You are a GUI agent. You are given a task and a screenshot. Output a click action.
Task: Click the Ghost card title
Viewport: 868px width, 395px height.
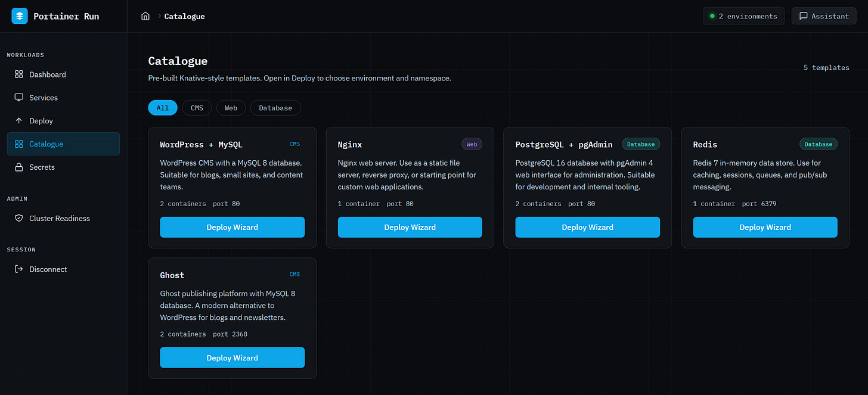coord(172,275)
